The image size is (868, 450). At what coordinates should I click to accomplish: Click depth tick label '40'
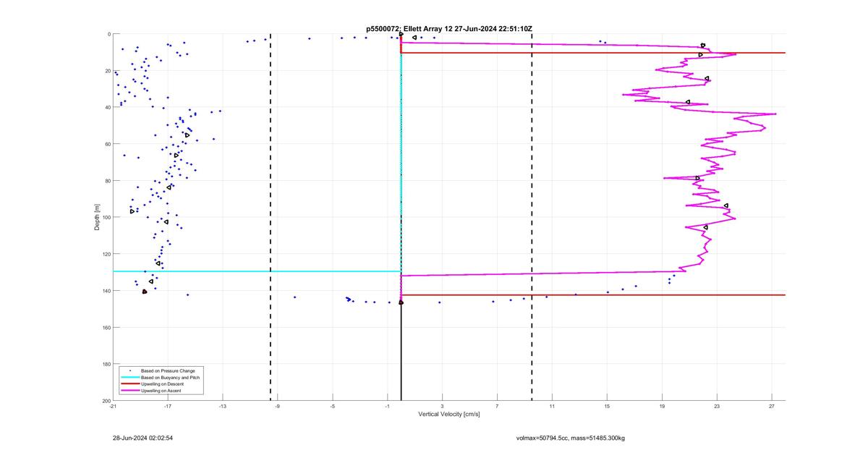pos(107,107)
